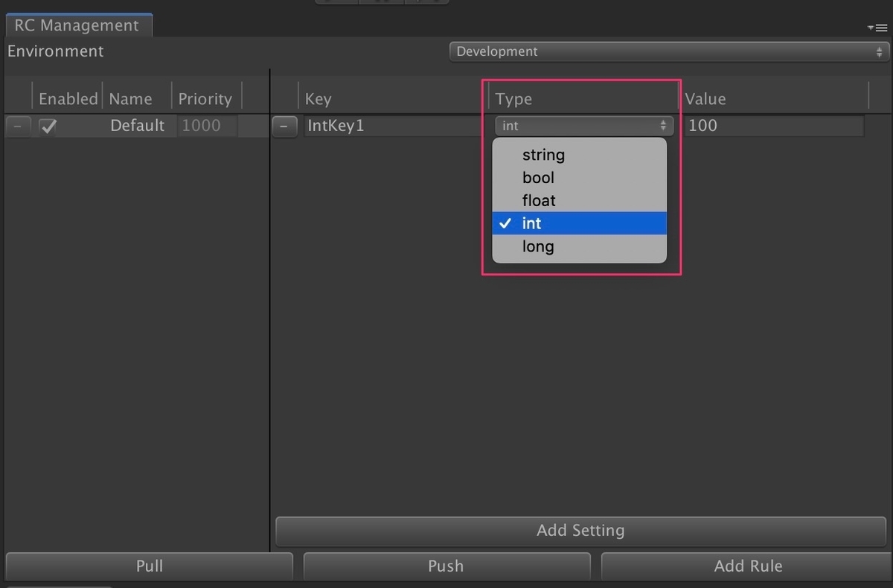Click the Add Setting button
The height and width of the screenshot is (588, 893).
[580, 531]
